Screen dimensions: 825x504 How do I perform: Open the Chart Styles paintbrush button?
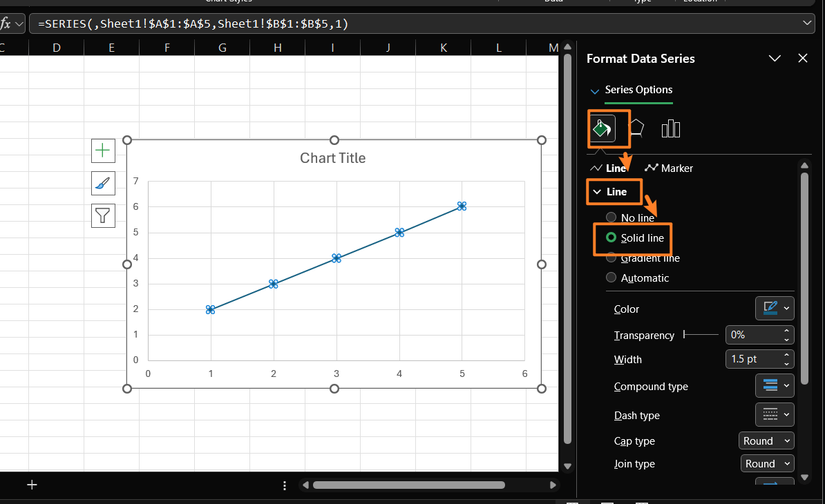pos(102,184)
